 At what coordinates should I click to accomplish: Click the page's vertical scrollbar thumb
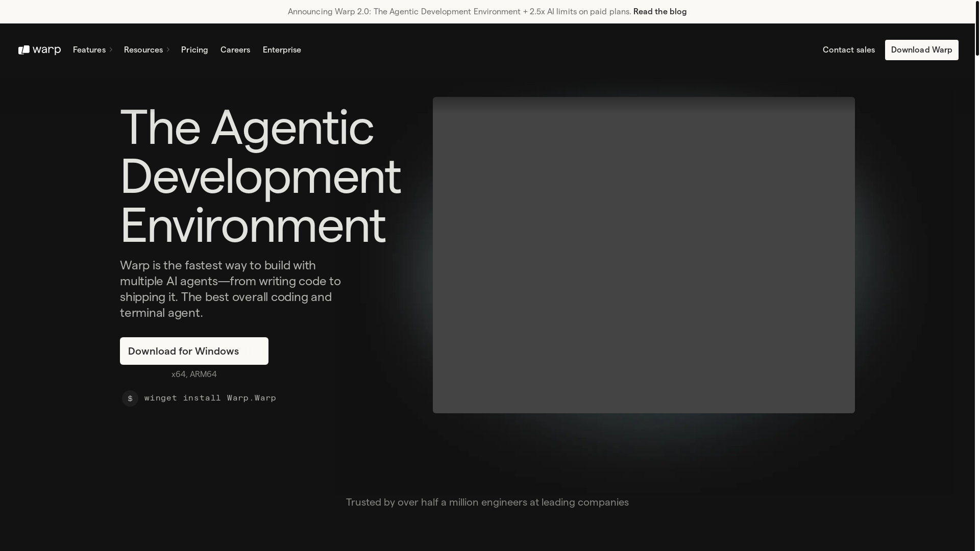click(x=977, y=28)
